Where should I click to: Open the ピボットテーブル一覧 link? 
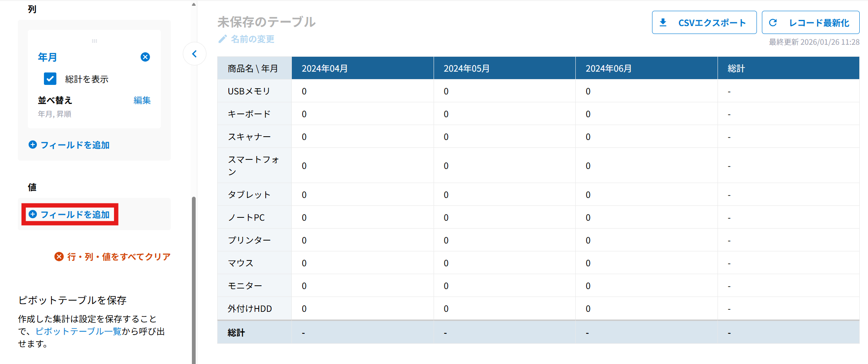pos(78,331)
